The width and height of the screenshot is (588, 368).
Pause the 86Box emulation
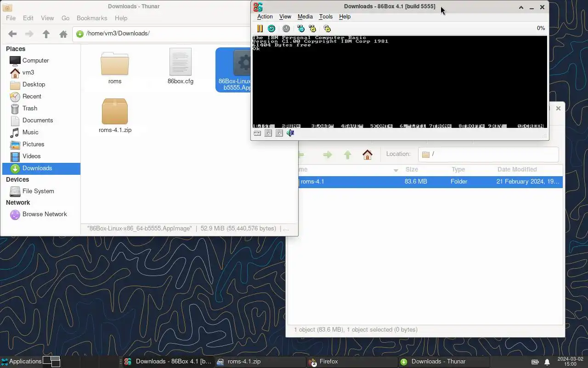pyautogui.click(x=260, y=29)
